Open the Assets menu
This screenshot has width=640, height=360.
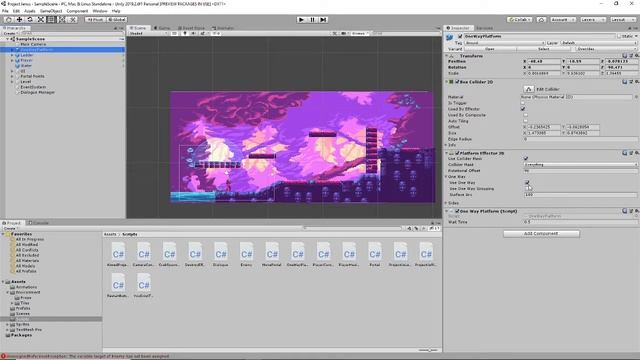(x=30, y=11)
